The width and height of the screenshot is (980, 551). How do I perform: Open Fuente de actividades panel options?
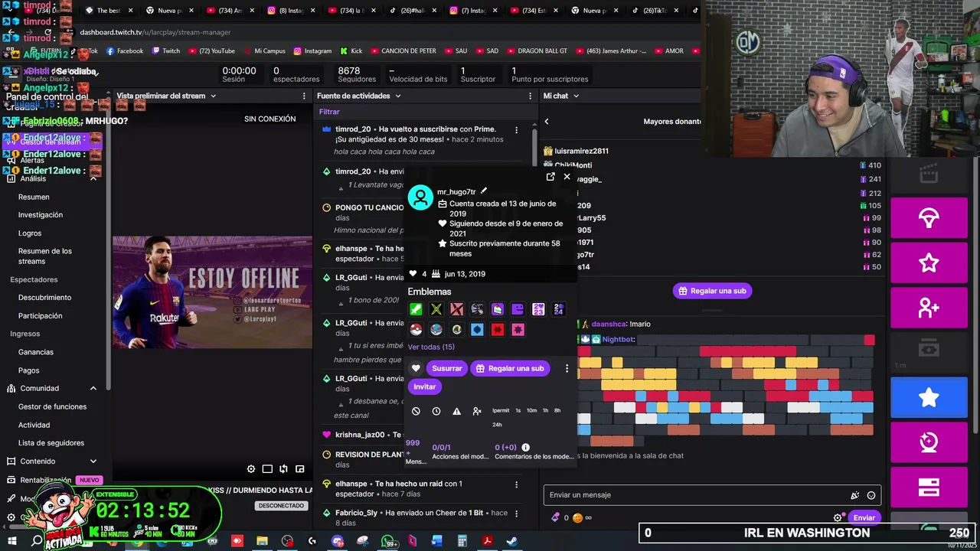(530, 96)
